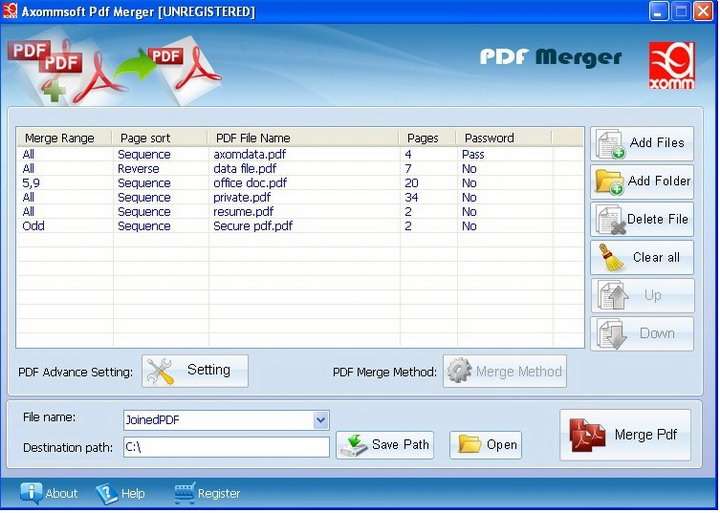
Task: Sort by Page sort column header
Action: 159,138
